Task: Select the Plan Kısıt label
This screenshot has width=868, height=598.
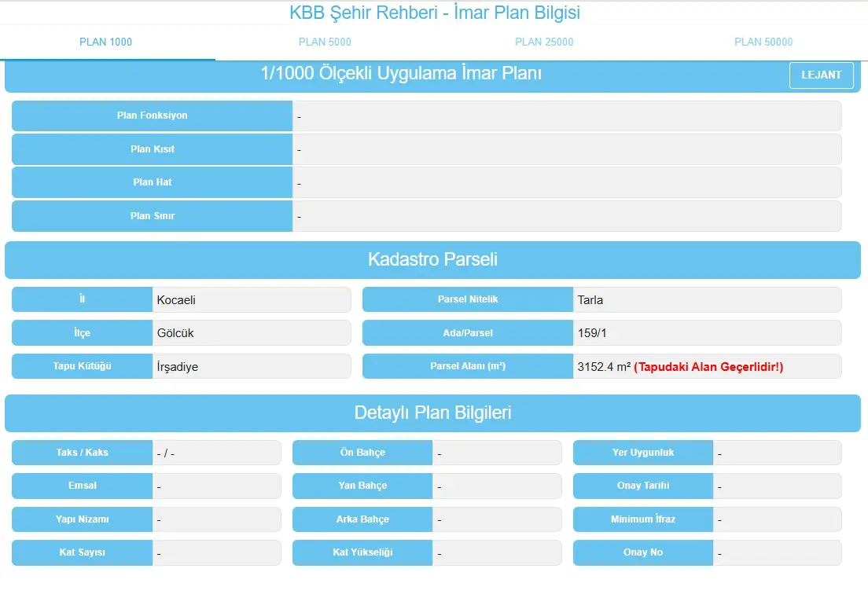Action: click(x=153, y=149)
